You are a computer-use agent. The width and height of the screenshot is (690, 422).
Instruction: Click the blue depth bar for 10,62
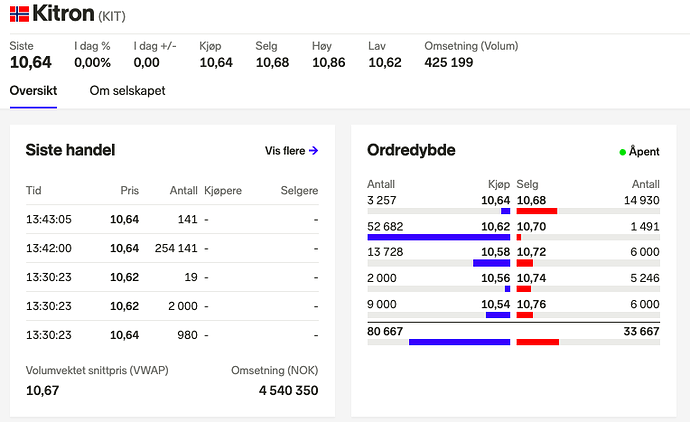click(x=439, y=237)
